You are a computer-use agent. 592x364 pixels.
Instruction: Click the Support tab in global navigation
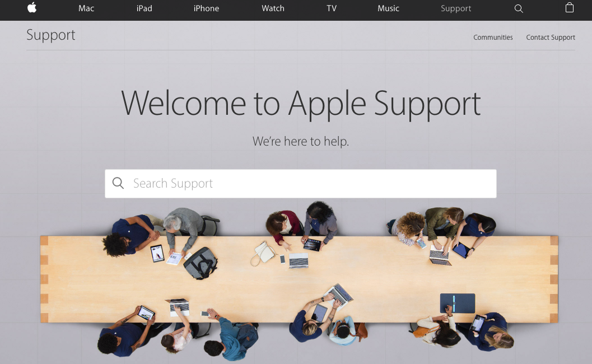pos(456,8)
